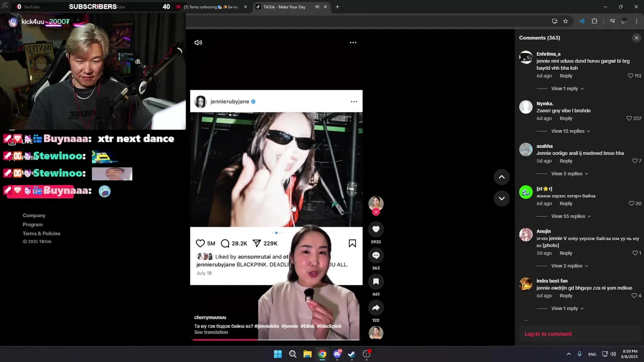Open Windows Start menu

tap(278, 354)
